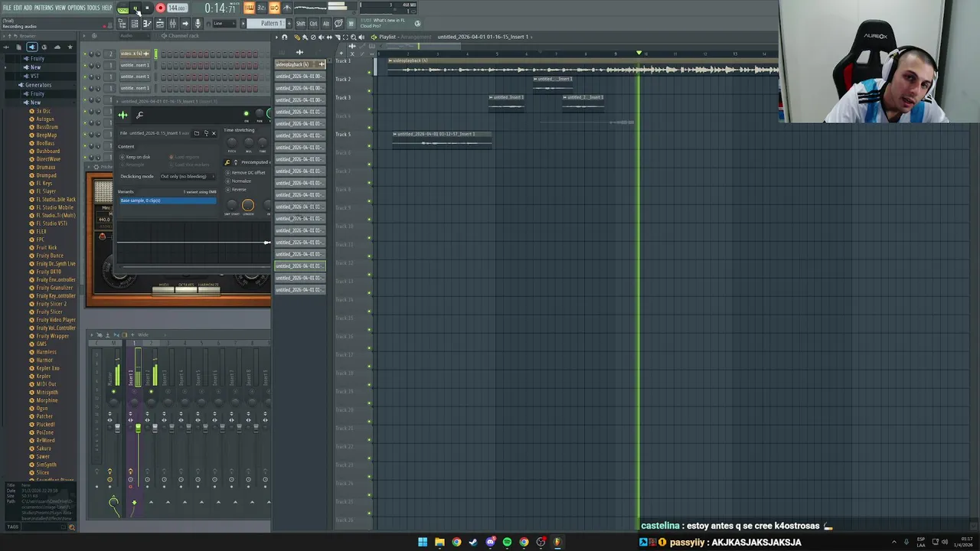The width and height of the screenshot is (980, 551).
Task: Show the Mixer via toolbar icon
Action: coord(172,24)
